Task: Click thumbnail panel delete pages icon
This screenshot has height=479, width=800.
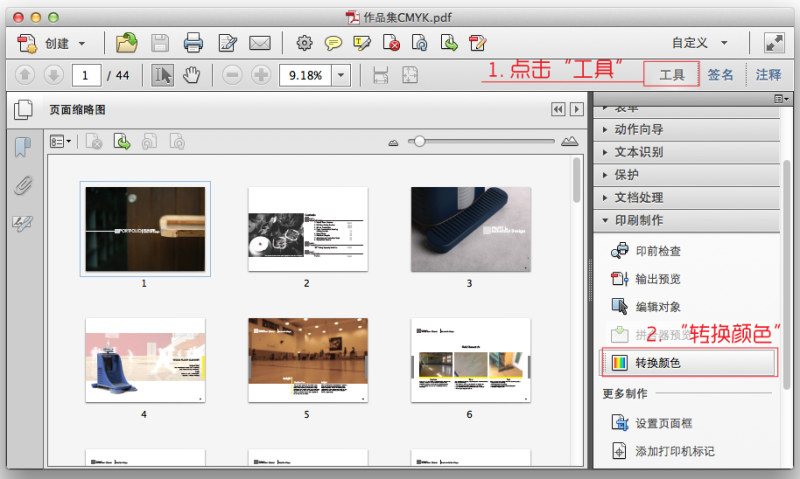Action: tap(94, 142)
